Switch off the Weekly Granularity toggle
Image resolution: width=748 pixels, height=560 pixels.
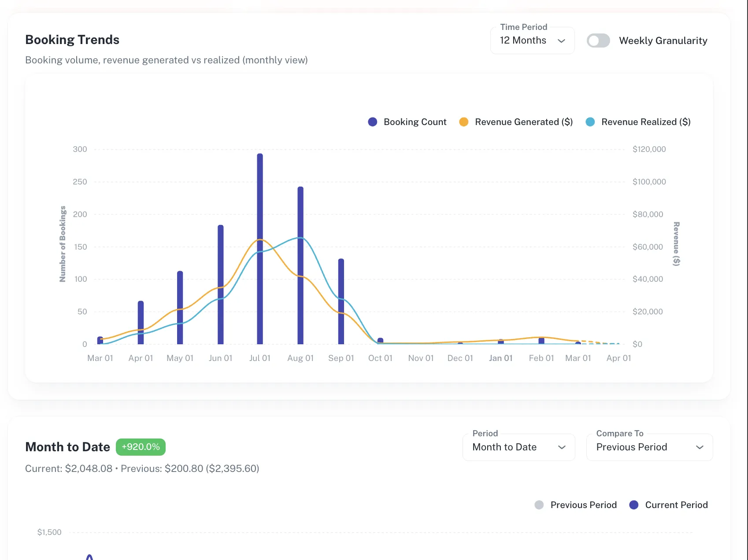click(598, 41)
